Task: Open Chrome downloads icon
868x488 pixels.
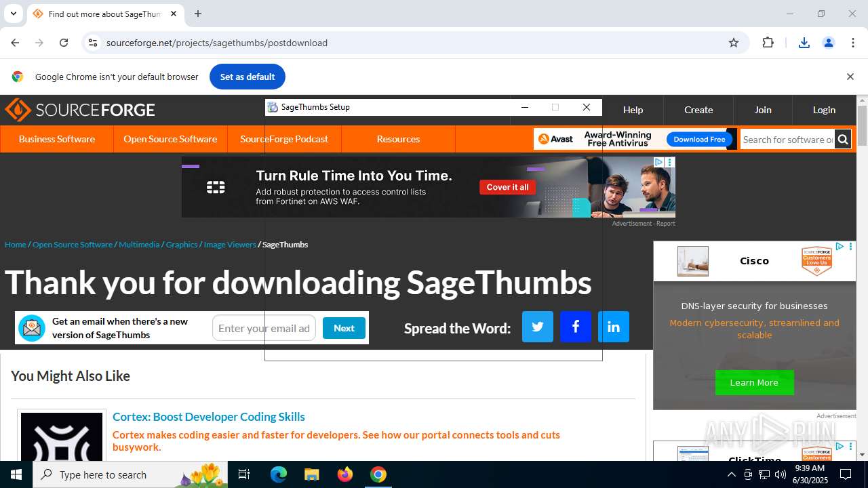Action: (804, 43)
